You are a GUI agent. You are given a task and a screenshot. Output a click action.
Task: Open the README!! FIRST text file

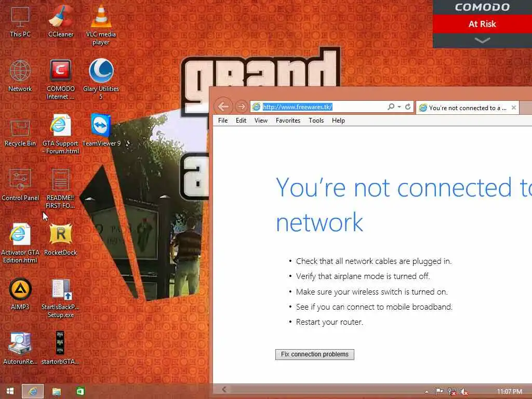pyautogui.click(x=60, y=189)
